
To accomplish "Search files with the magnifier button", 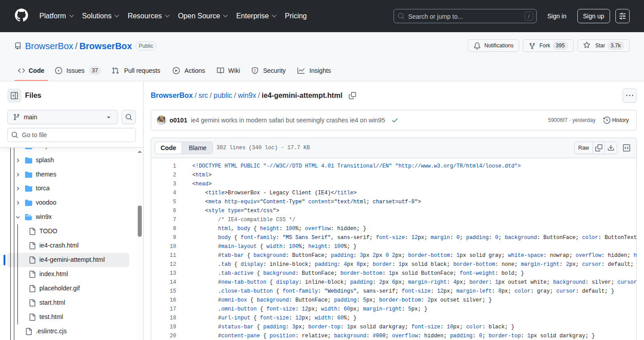I will (x=129, y=117).
